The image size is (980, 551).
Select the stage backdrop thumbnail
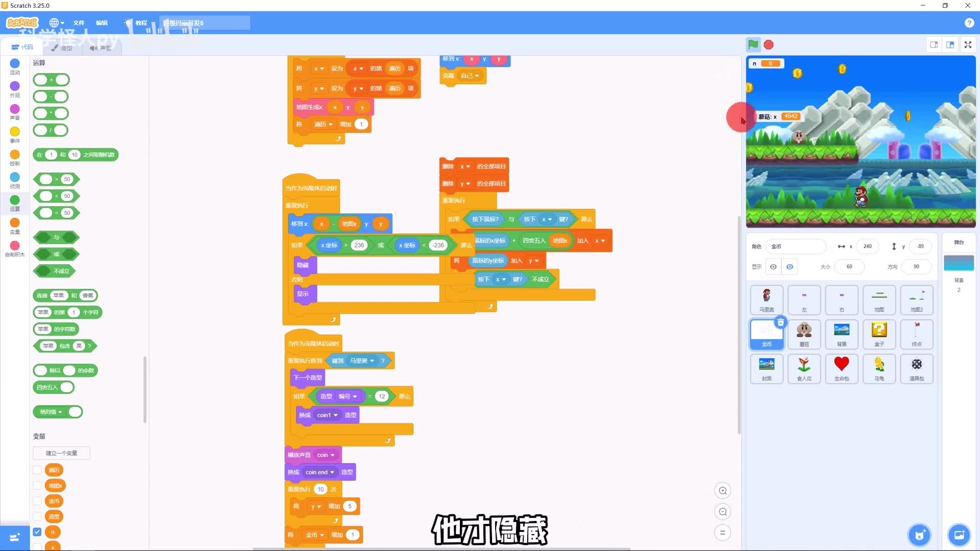(x=959, y=263)
